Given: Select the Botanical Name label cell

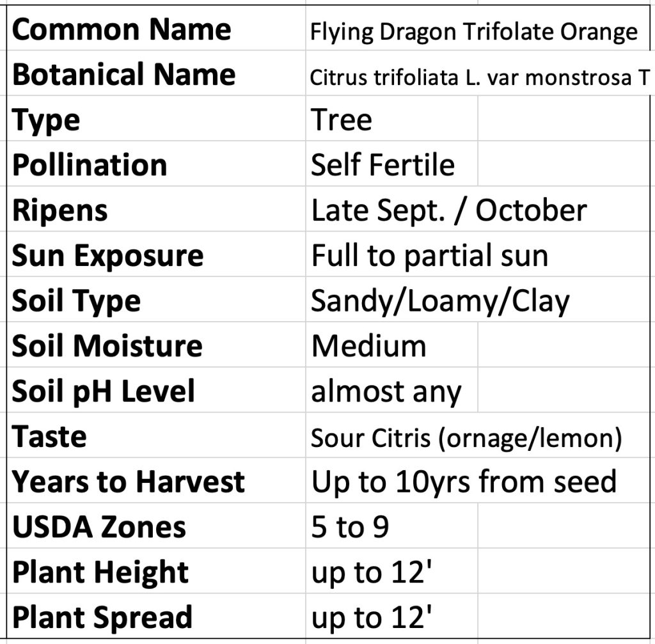Looking at the screenshot, I should point(124,75).
